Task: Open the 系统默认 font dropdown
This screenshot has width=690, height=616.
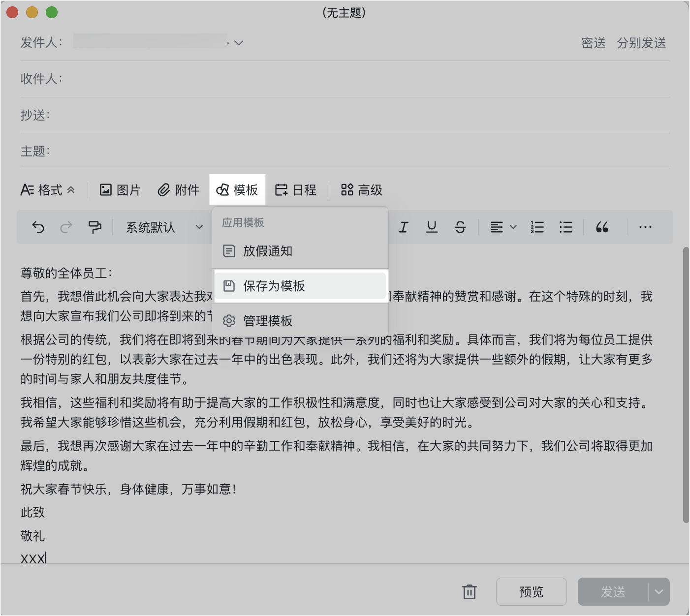Action: tap(164, 227)
